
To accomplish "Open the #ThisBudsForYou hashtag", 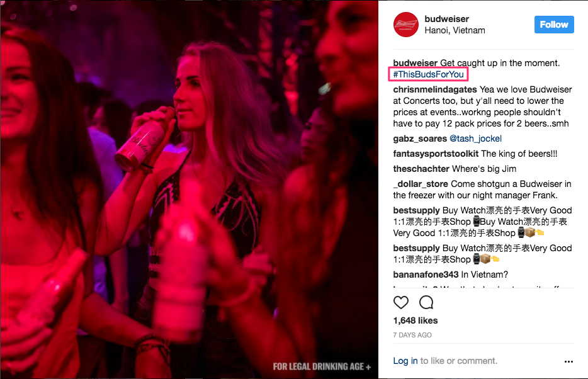I will (x=428, y=74).
